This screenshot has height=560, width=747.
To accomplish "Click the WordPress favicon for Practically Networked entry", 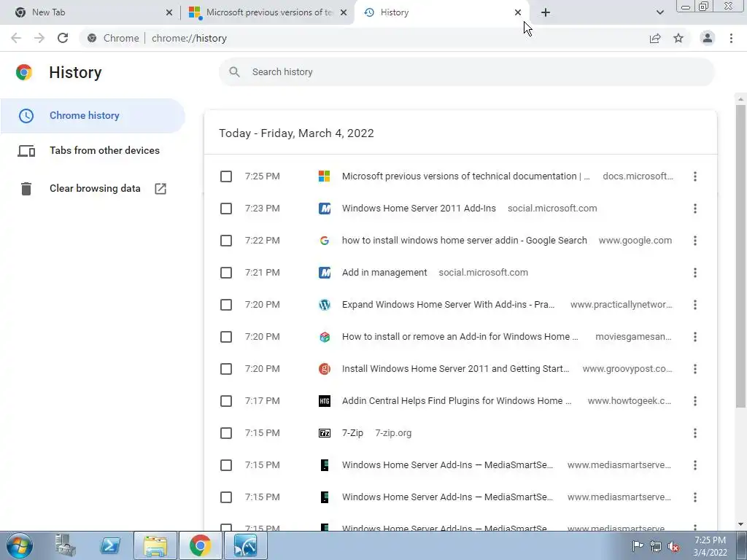I will pyautogui.click(x=325, y=305).
